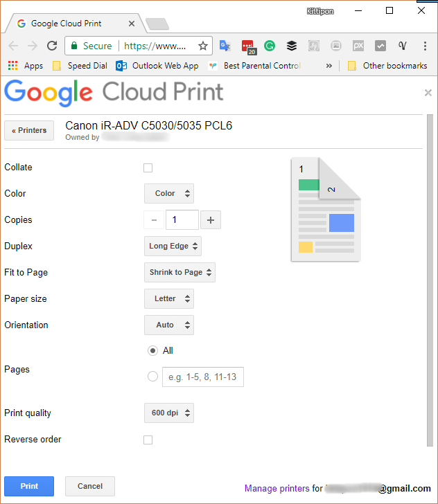Open the Grammarly extension icon

point(270,46)
